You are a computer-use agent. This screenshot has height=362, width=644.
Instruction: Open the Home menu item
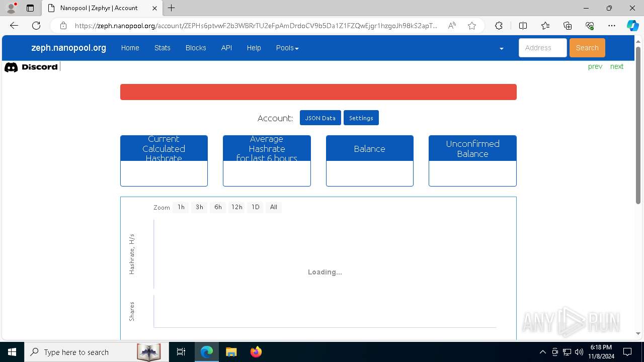point(130,48)
